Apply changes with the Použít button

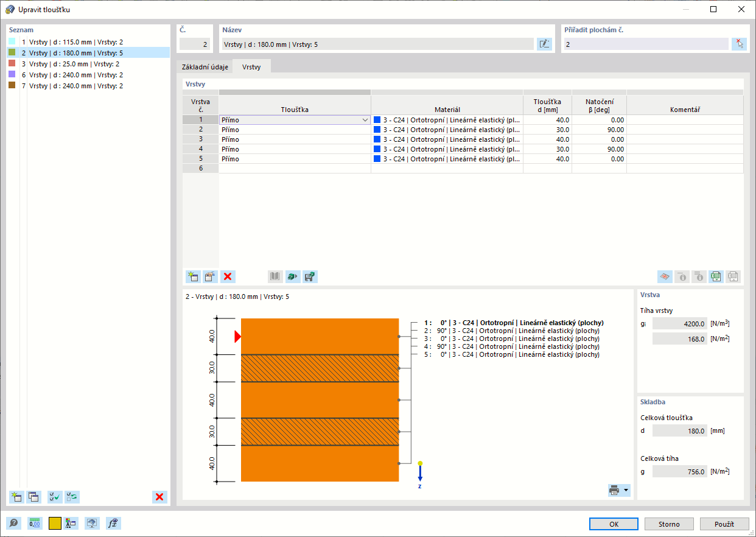pos(724,524)
